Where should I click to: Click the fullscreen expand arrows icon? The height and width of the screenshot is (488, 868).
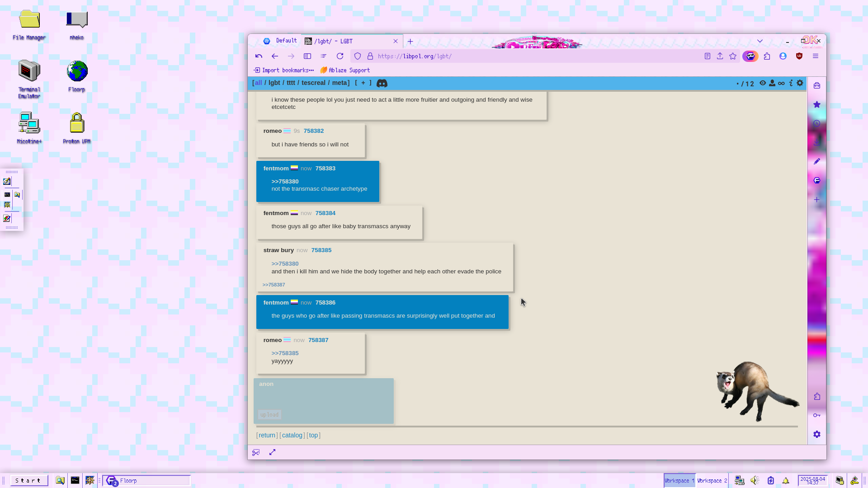point(272,452)
